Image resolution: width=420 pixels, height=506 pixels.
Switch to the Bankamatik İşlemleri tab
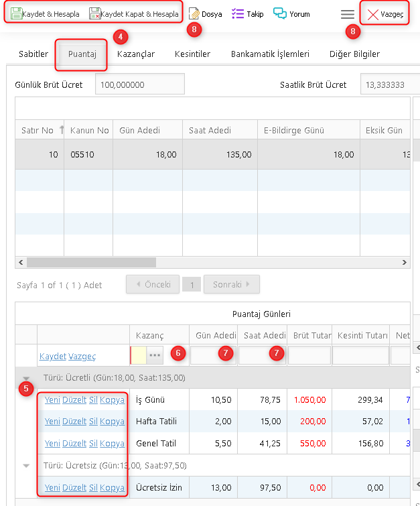click(270, 54)
